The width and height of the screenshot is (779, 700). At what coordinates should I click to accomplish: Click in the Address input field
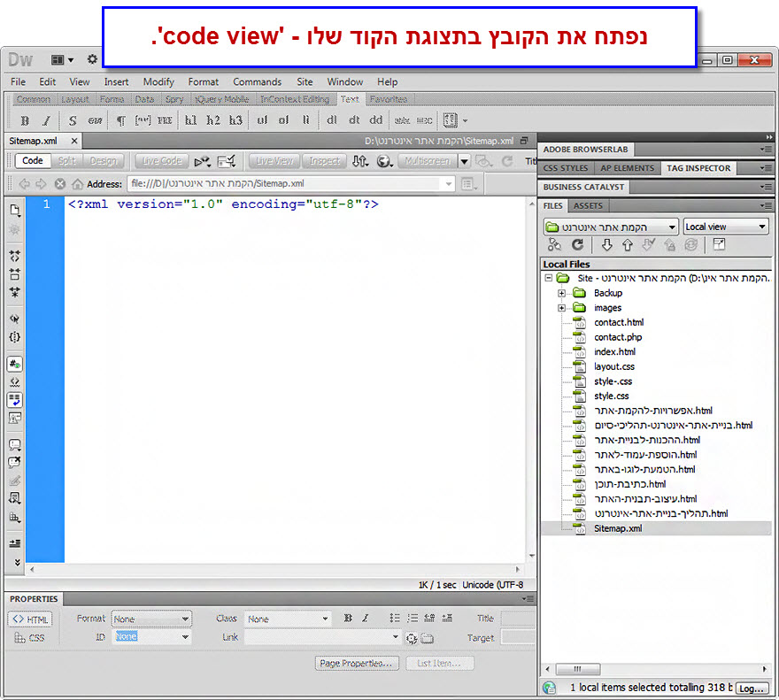(x=291, y=184)
